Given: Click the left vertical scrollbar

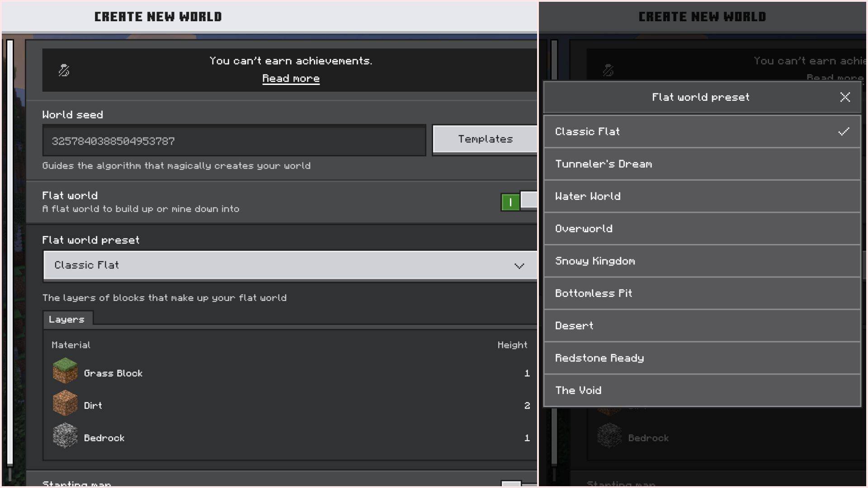Looking at the screenshot, I should pos(10,253).
